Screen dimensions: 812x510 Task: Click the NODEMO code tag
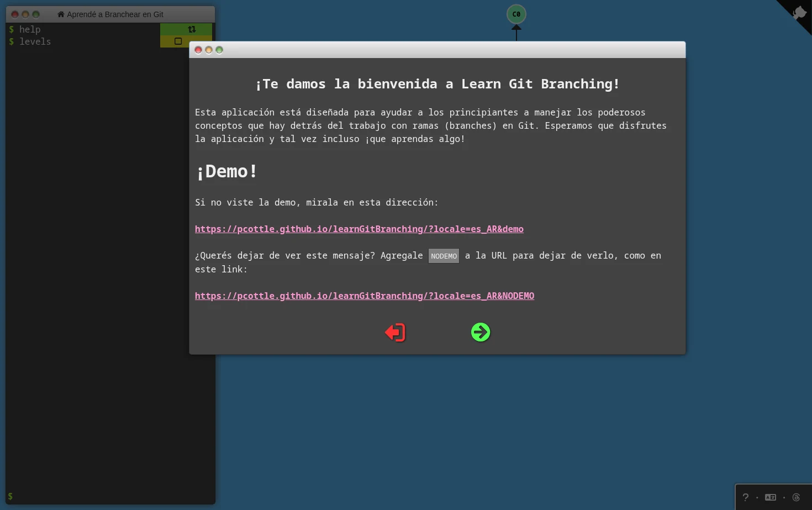(x=444, y=256)
